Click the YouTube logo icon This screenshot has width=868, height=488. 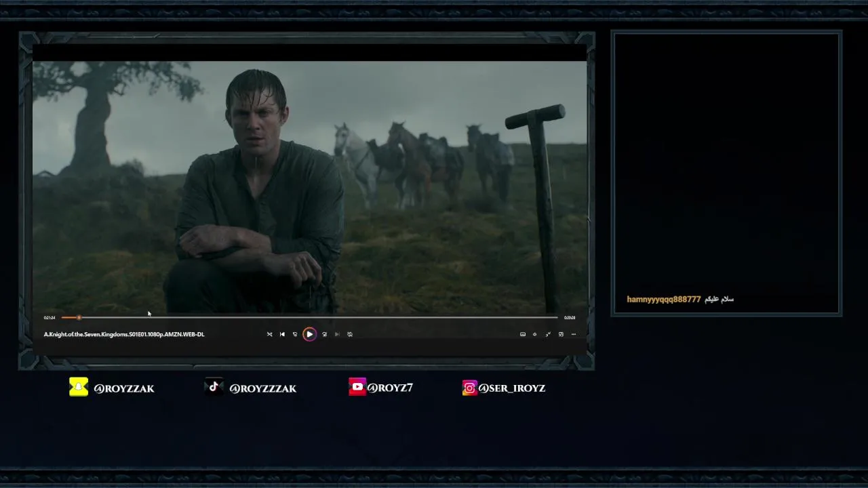tap(357, 387)
